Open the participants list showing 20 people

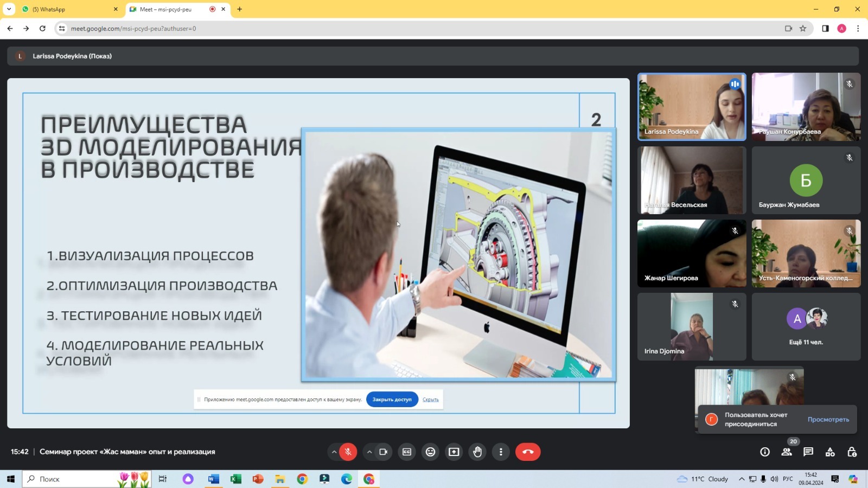tap(787, 451)
